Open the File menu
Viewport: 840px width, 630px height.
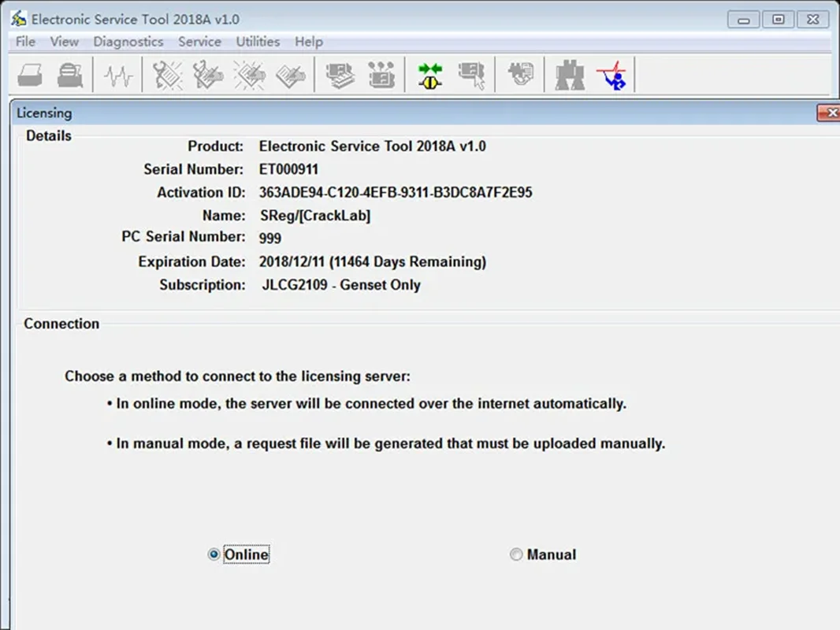(x=26, y=42)
